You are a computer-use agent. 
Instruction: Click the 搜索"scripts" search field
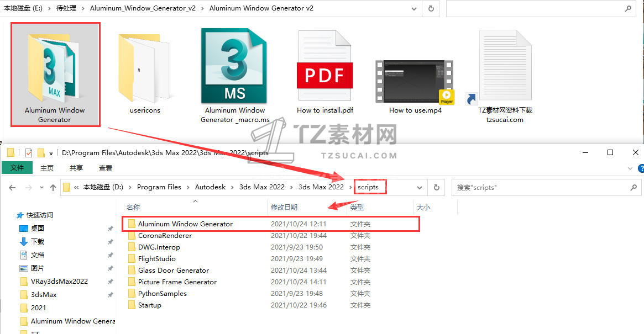tap(541, 188)
